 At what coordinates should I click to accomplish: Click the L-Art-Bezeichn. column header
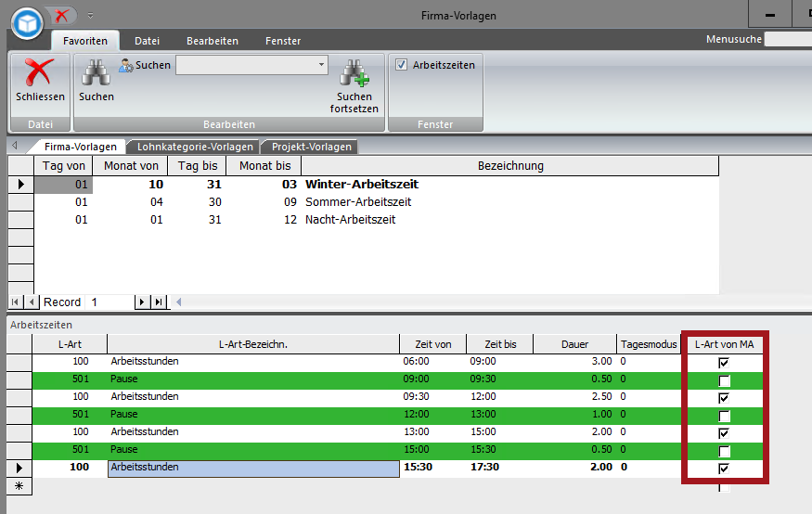point(253,344)
